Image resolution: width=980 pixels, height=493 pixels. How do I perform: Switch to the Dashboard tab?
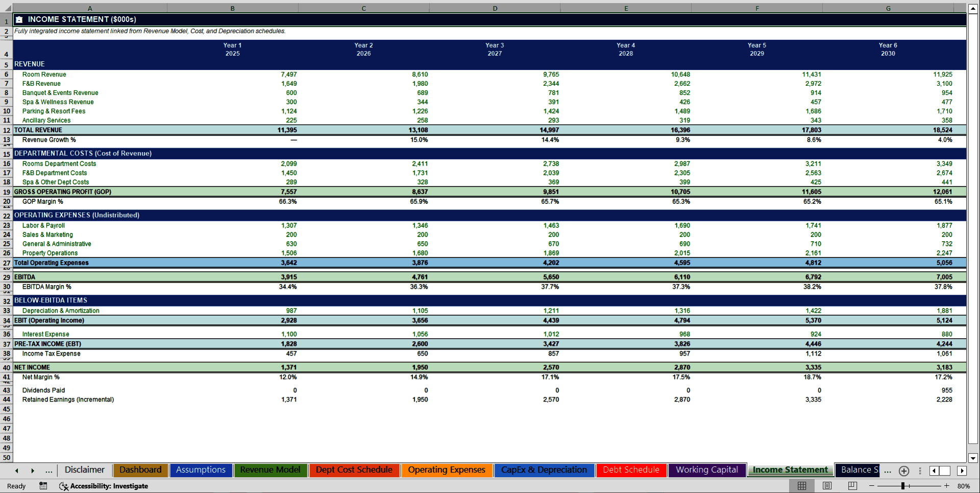point(140,470)
